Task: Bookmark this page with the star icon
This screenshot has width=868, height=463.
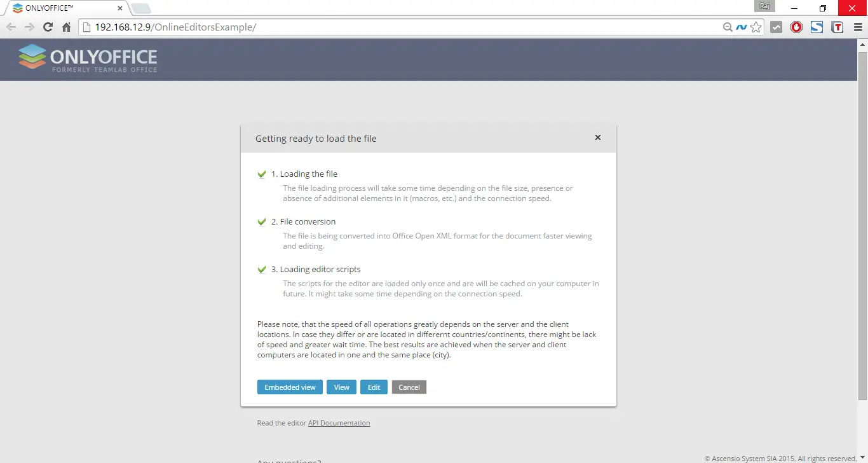Action: (x=756, y=27)
